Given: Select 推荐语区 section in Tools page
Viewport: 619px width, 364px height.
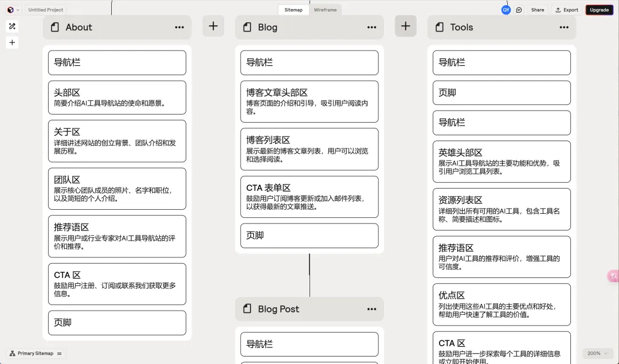Looking at the screenshot, I should (502, 257).
